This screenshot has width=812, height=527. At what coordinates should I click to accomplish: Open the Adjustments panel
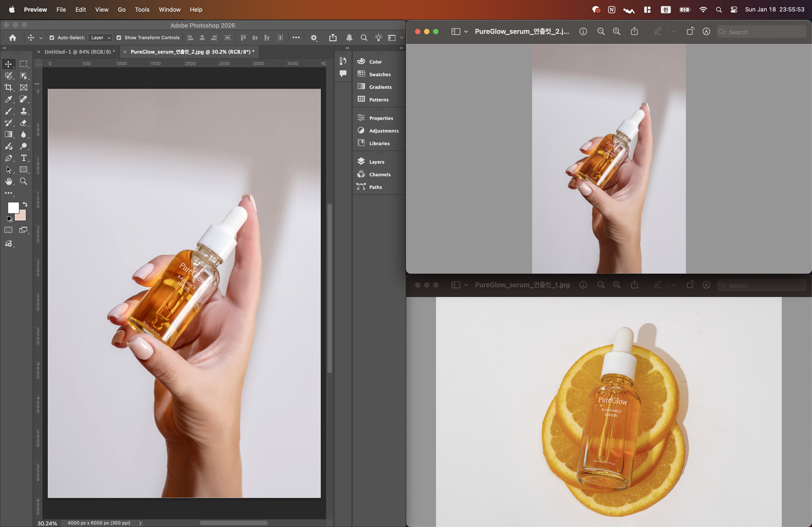click(383, 131)
